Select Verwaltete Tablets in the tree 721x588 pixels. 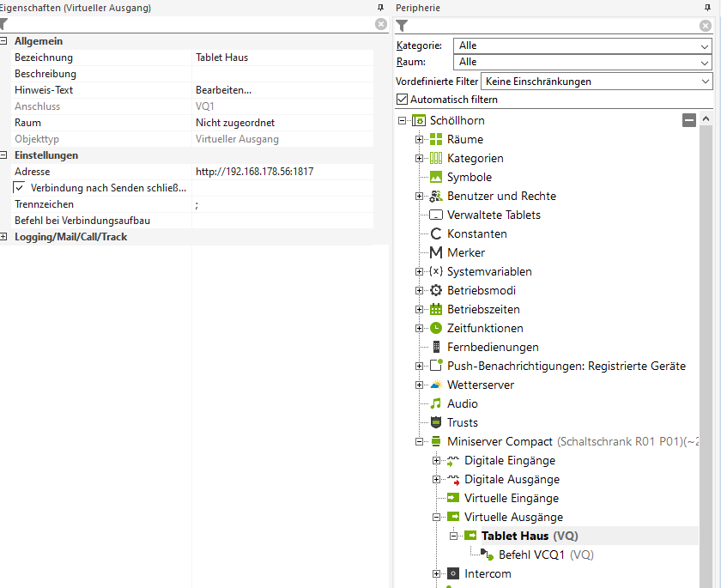494,215
